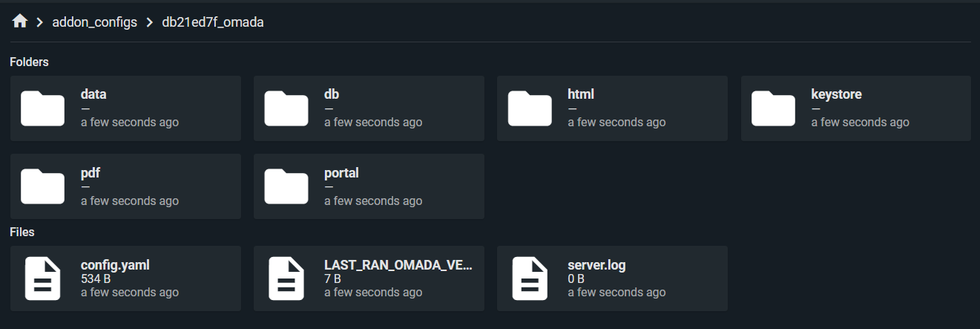This screenshot has height=329, width=980.
Task: Click the portal folder name
Action: click(341, 173)
